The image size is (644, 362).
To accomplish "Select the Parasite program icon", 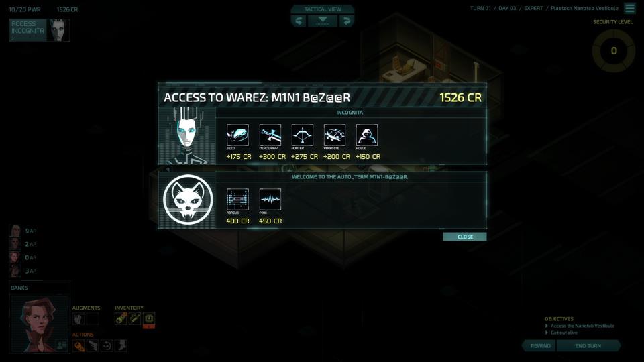I will [335, 135].
